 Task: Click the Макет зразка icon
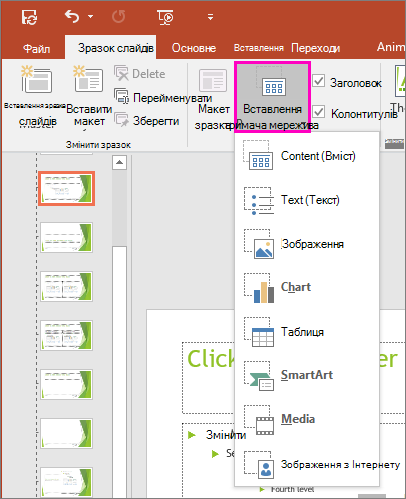click(213, 80)
